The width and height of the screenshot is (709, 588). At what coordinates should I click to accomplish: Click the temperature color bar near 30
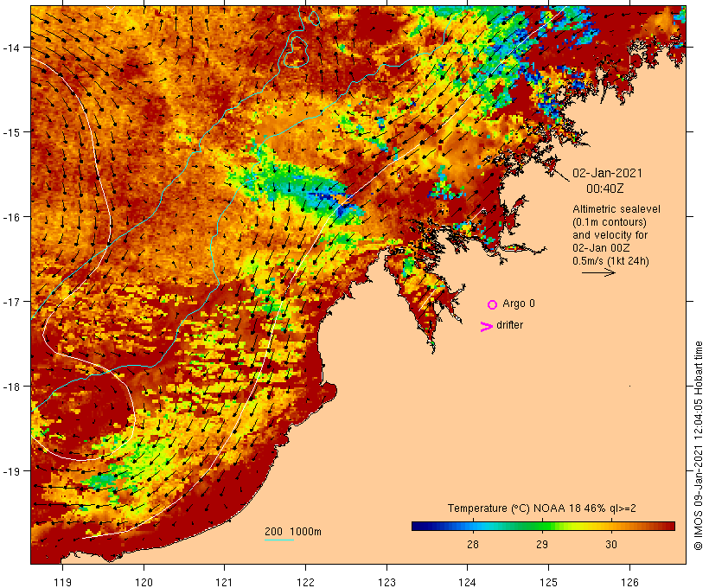point(611,526)
